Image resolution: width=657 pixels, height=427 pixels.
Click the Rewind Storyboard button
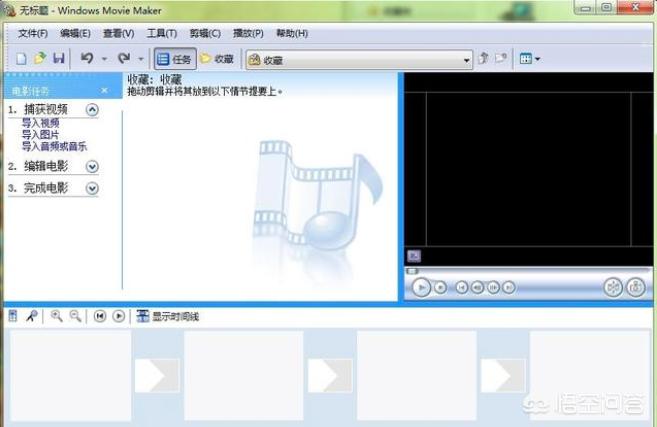tap(100, 316)
